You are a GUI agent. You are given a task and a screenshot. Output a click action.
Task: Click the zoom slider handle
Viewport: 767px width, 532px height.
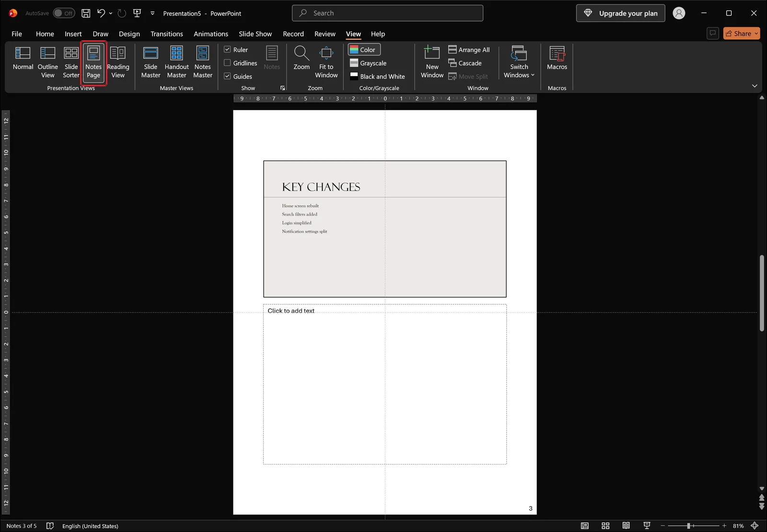(688, 526)
